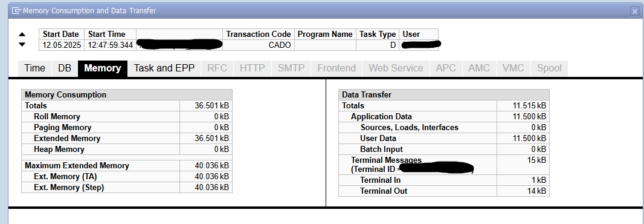
Task: Click the up arrow for previous record
Action: 22,35
